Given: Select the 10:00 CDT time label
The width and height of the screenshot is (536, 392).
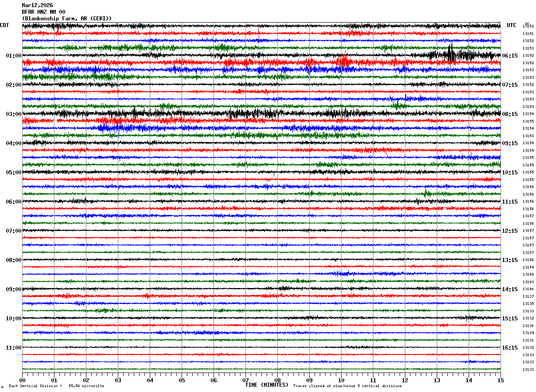Looking at the screenshot, I should click(x=14, y=319).
